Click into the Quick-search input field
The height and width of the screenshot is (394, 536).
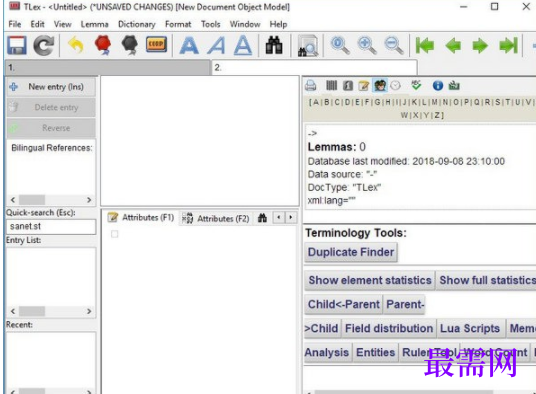click(51, 227)
